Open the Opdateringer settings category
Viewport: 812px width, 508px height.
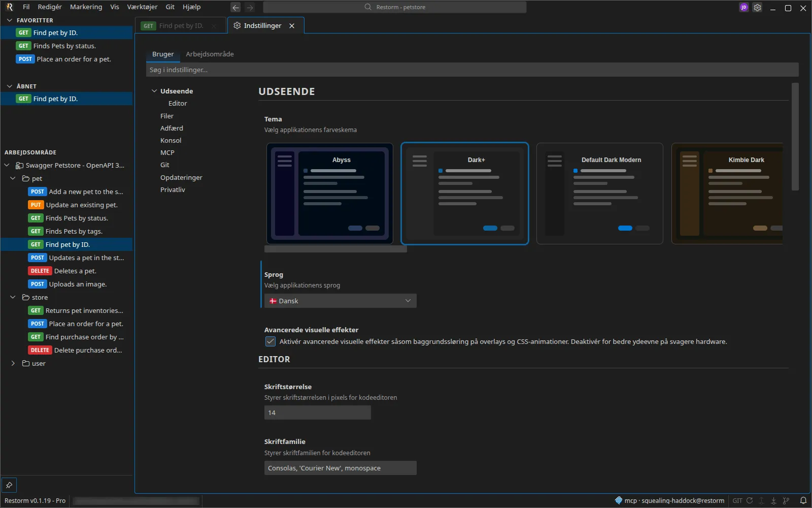(181, 177)
